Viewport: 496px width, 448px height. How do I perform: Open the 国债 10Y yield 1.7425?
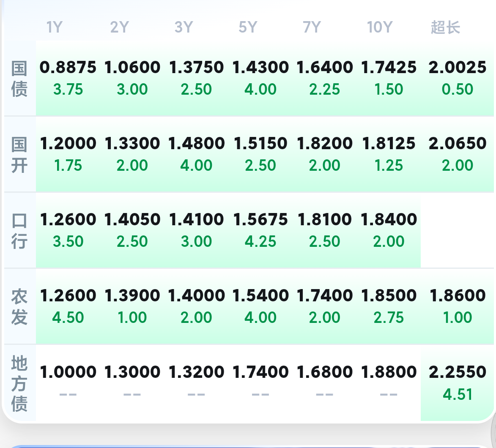(x=389, y=67)
